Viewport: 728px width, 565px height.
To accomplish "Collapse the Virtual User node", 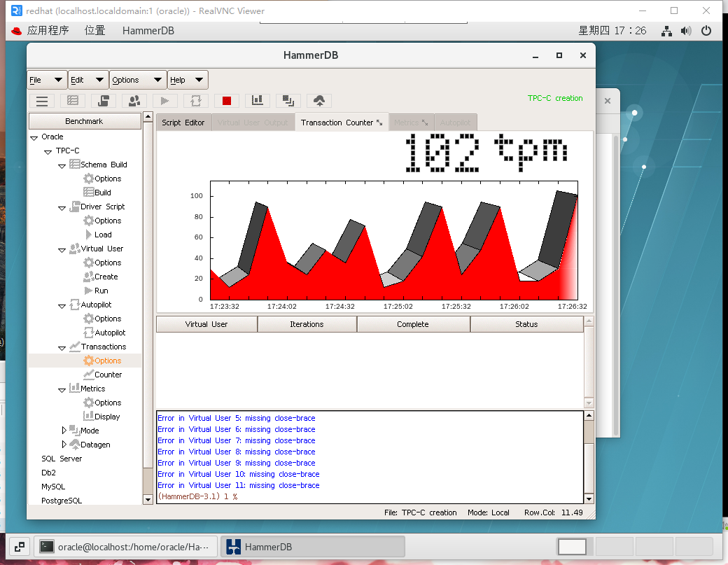I will point(62,250).
